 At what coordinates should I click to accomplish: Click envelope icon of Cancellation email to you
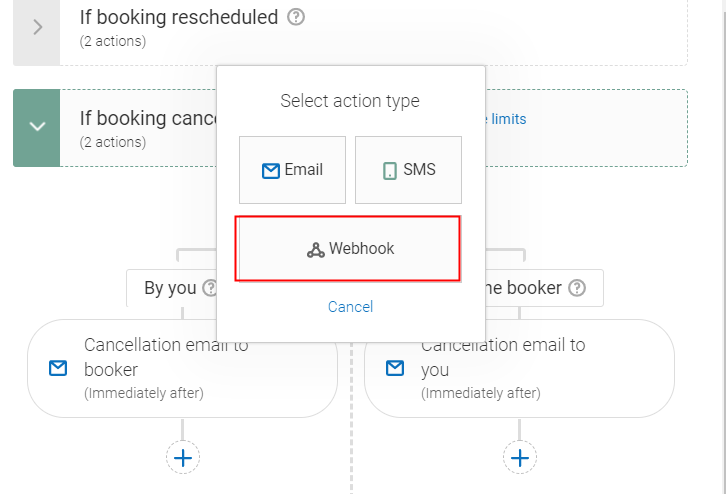[395, 368]
